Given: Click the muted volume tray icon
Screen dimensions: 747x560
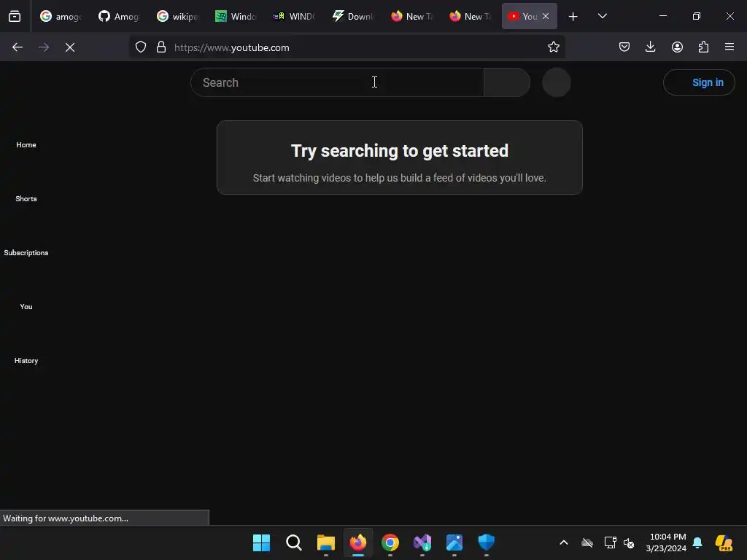Looking at the screenshot, I should click(x=629, y=542).
